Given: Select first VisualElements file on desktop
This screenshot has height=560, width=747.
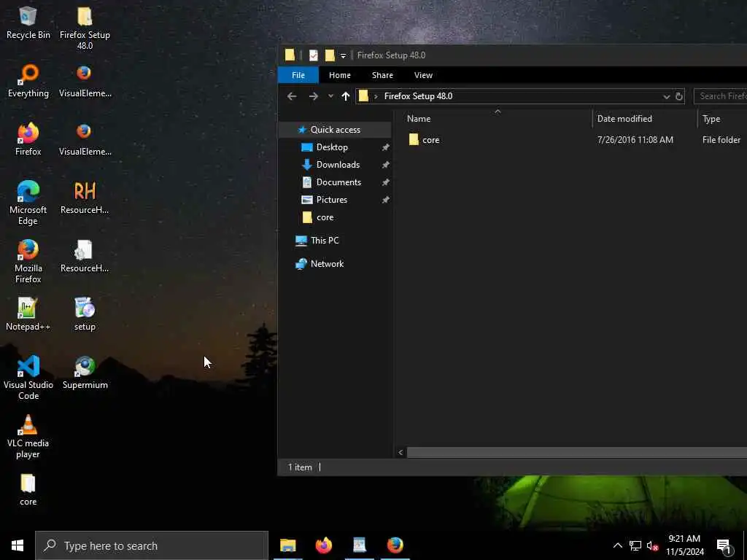Looking at the screenshot, I should [85, 81].
